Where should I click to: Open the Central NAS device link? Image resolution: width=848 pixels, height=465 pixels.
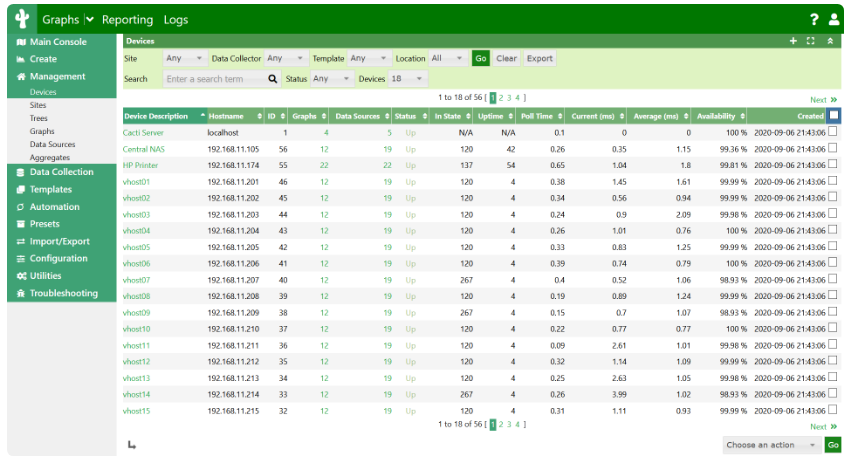(x=143, y=149)
